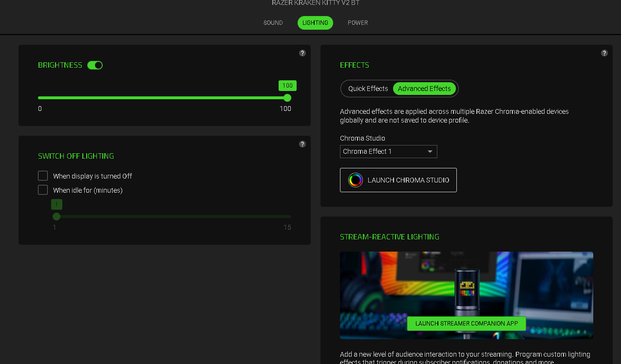Screen dimensions: 621x364
Task: Click the help icon in Switch Off Lighting panel
Action: (x=302, y=144)
